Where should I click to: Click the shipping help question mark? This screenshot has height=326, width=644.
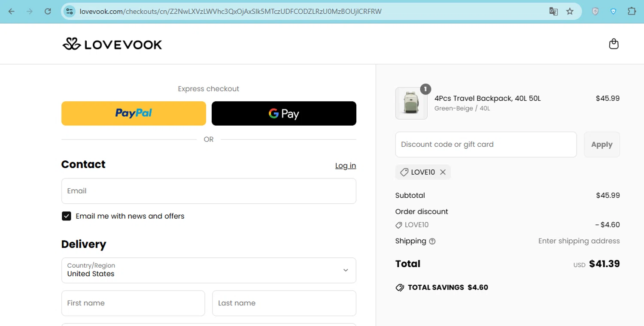432,241
